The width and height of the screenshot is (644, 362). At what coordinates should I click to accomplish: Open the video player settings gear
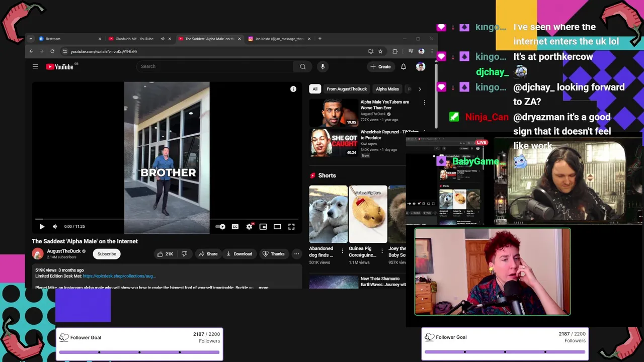[x=249, y=227]
